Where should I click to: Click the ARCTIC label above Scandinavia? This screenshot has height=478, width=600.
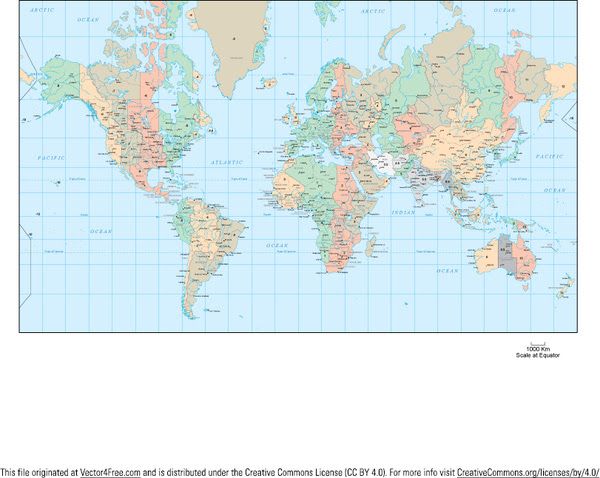click(x=373, y=11)
